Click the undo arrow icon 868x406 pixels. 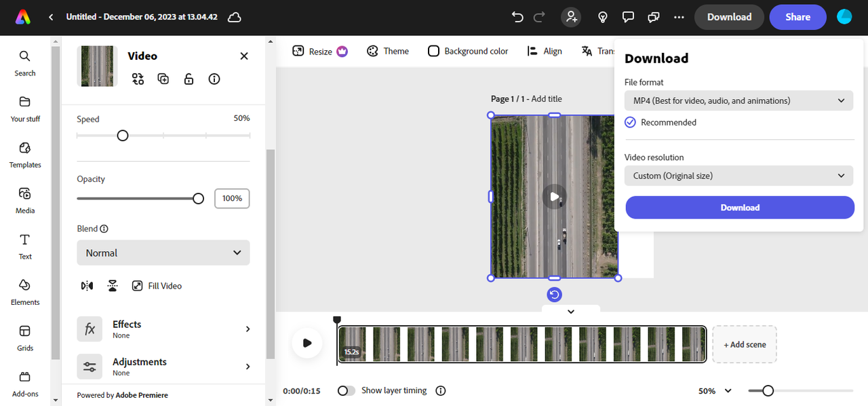click(518, 17)
